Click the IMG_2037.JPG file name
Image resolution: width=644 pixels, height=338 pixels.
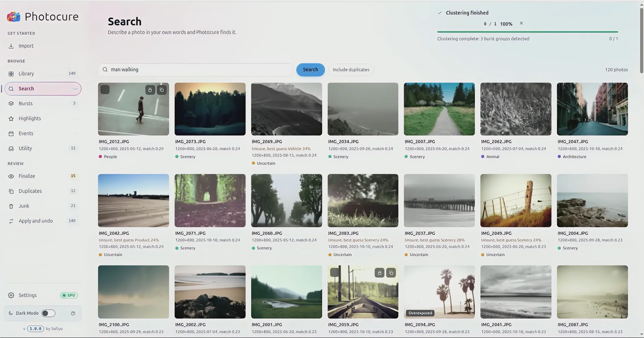[x=420, y=233]
